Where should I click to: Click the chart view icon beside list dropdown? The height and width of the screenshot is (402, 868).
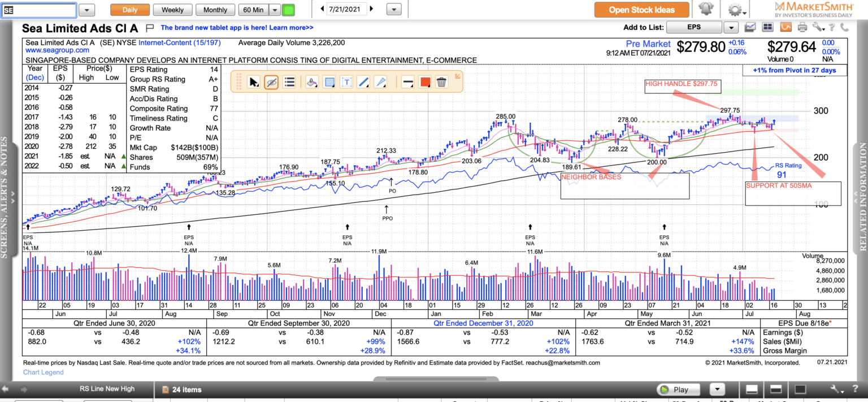750,27
